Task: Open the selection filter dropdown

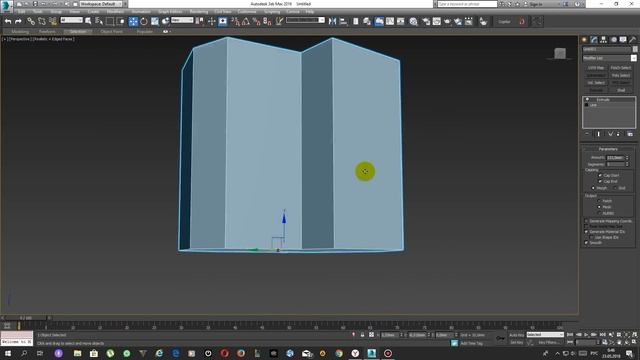Action: point(71,20)
